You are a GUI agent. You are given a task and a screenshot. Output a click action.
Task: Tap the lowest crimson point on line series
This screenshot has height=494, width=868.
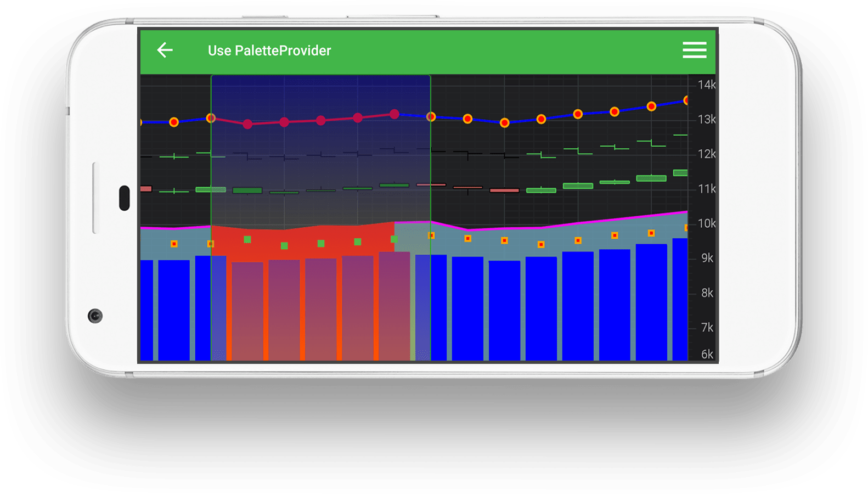pos(247,124)
